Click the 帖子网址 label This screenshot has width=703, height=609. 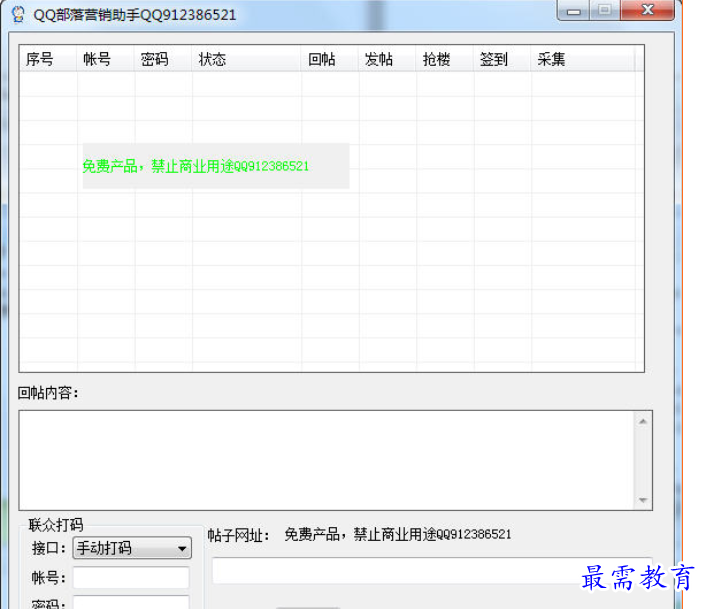238,535
